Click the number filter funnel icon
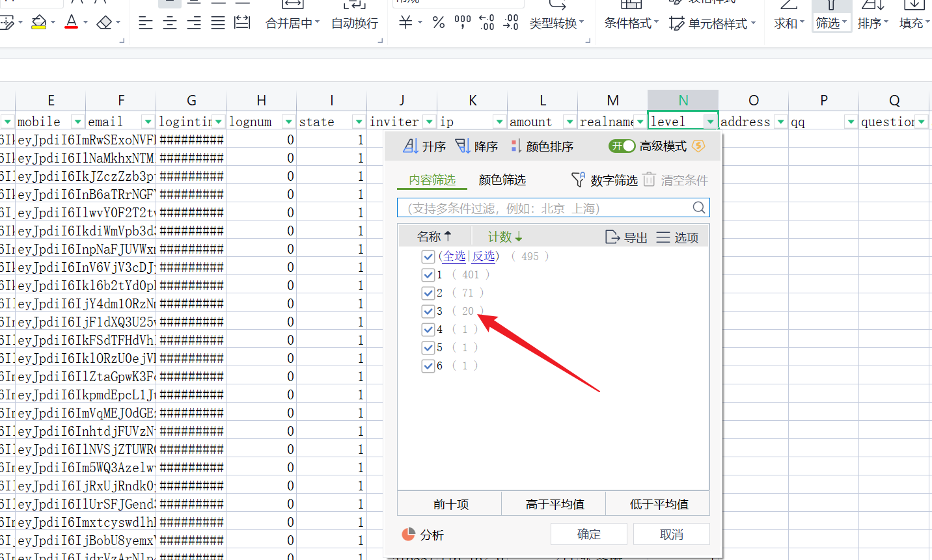The width and height of the screenshot is (932, 560). [577, 180]
